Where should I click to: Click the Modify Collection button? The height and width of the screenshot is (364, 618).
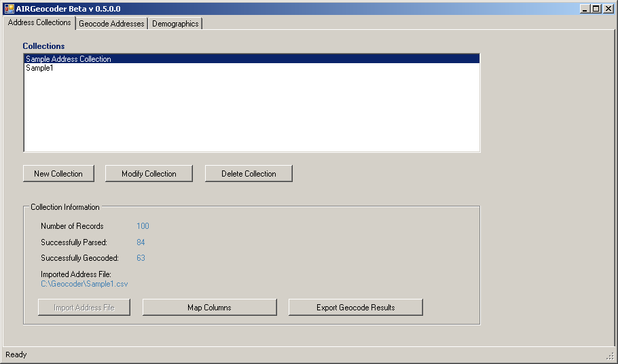149,174
